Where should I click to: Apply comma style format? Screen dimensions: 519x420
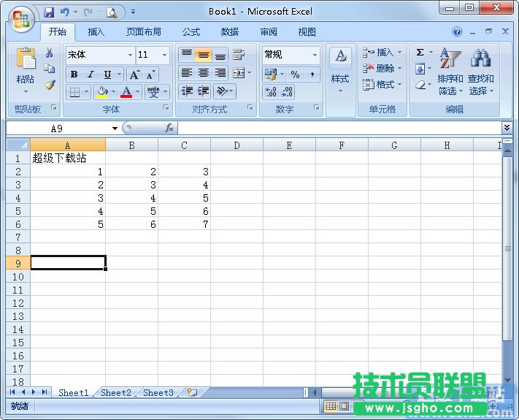coord(312,75)
